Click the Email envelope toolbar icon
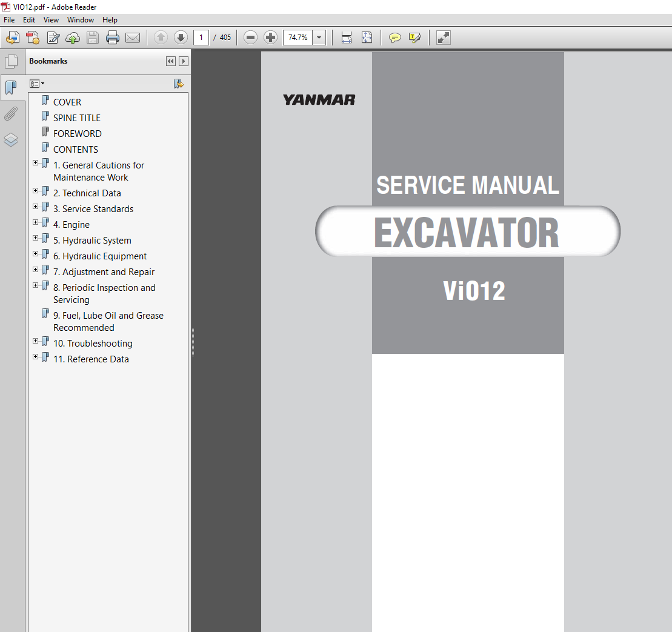672x632 pixels. [133, 38]
